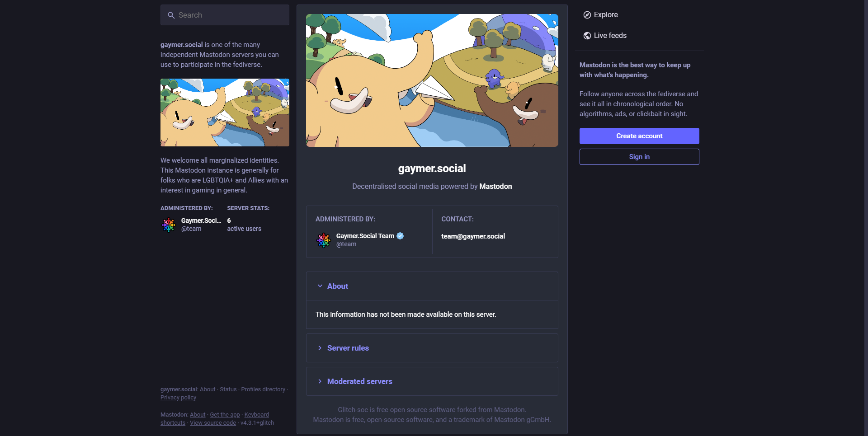Click the truncated Gaymer.Soci… name in the sidebar
Viewport: 868px width, 436px height.
point(201,220)
